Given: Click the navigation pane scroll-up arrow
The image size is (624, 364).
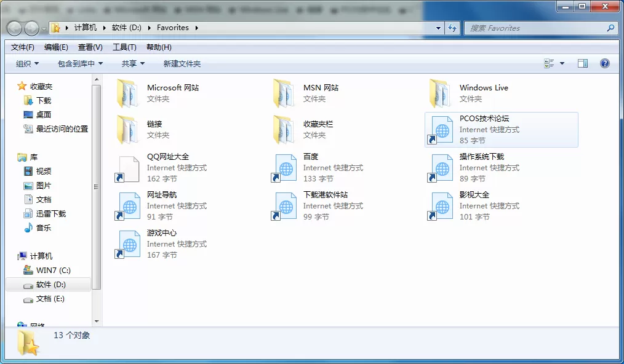Looking at the screenshot, I should click(x=96, y=80).
